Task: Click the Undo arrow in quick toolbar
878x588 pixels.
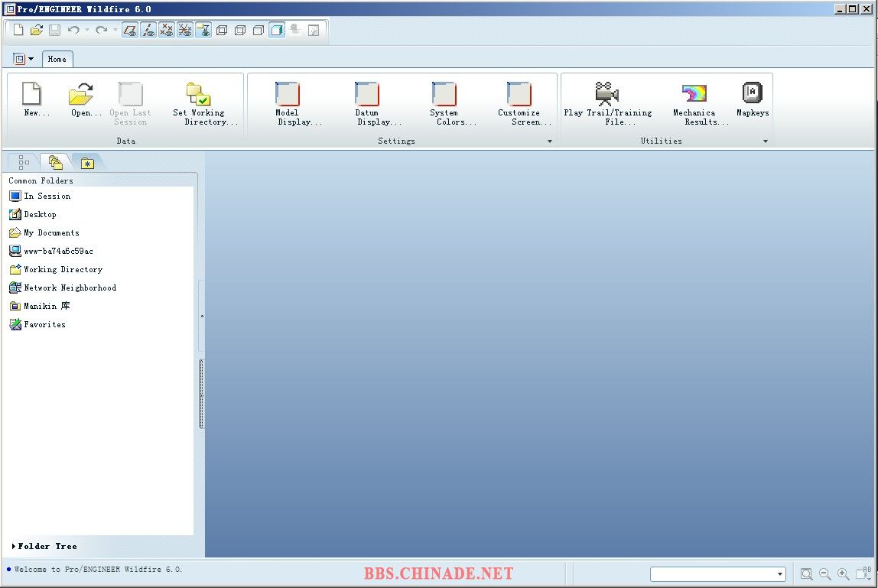Action: coord(73,30)
